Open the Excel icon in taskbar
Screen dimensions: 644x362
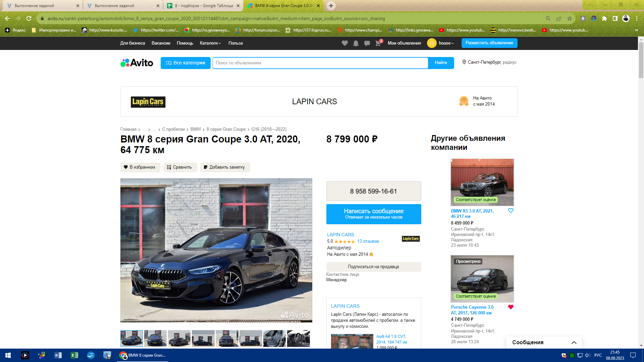coord(74,355)
